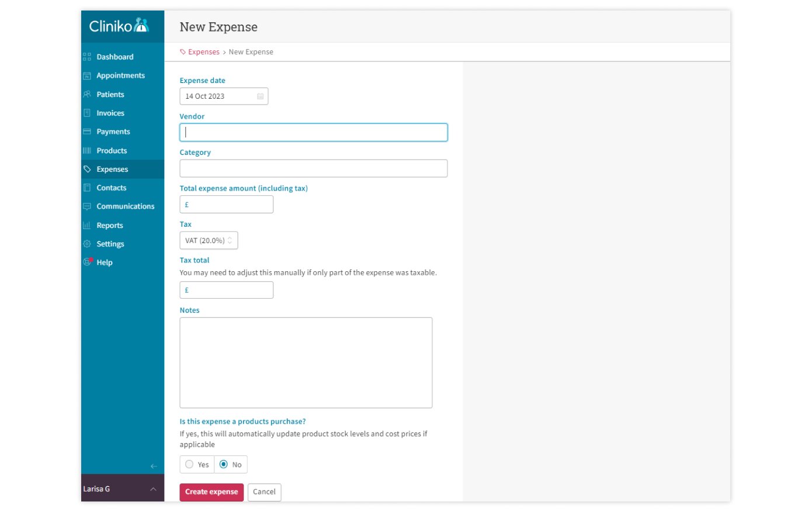Open the VAT (20.0%) tax dropdown
The width and height of the screenshot is (812, 512).
pyautogui.click(x=209, y=240)
